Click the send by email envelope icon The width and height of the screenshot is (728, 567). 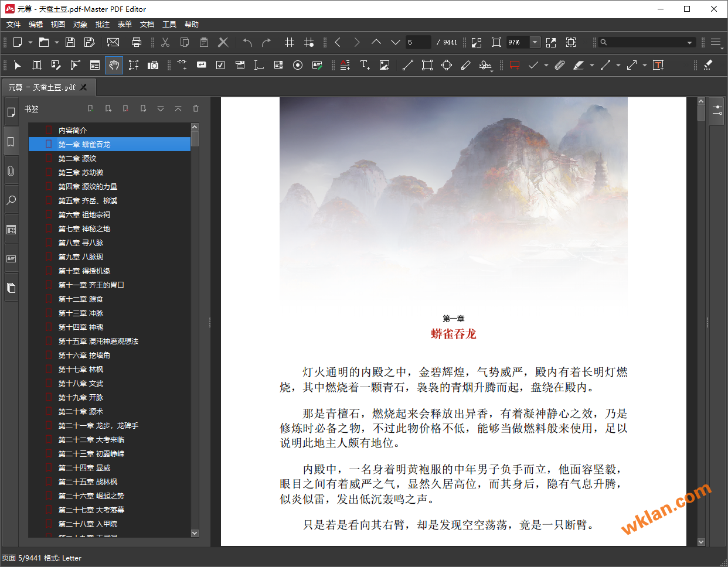(x=113, y=42)
